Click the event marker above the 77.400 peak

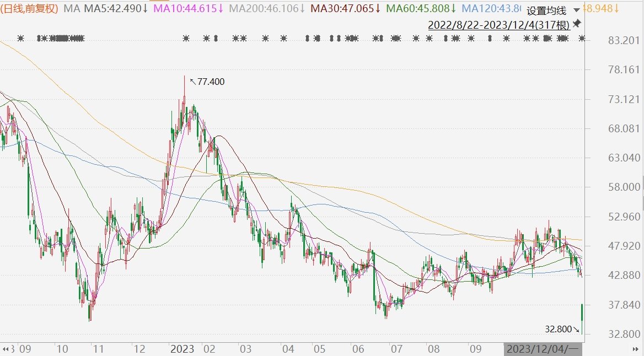[186, 39]
